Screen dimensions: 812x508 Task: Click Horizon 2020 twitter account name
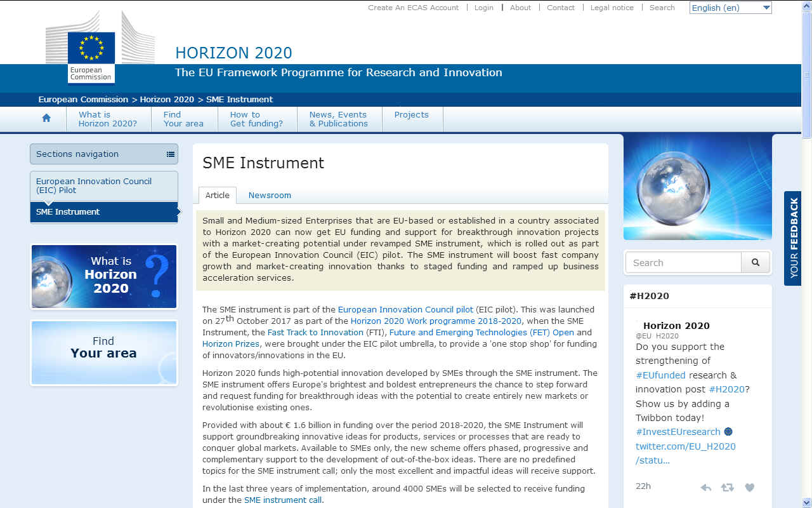676,326
